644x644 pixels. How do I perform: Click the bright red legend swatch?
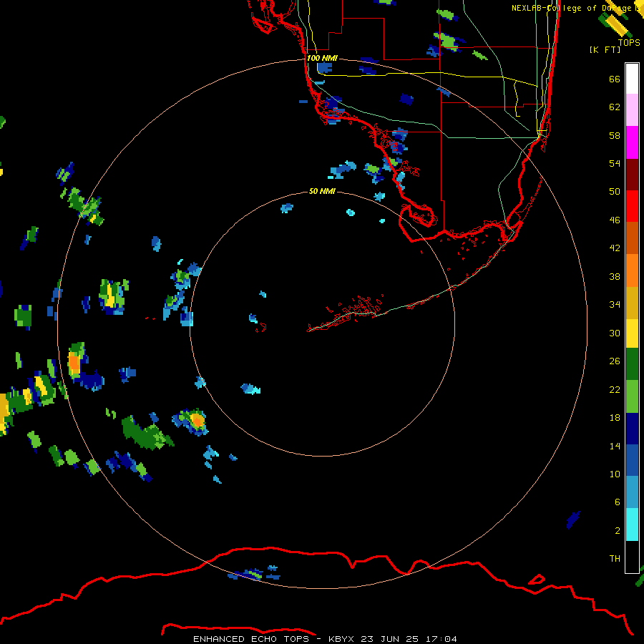(632, 206)
